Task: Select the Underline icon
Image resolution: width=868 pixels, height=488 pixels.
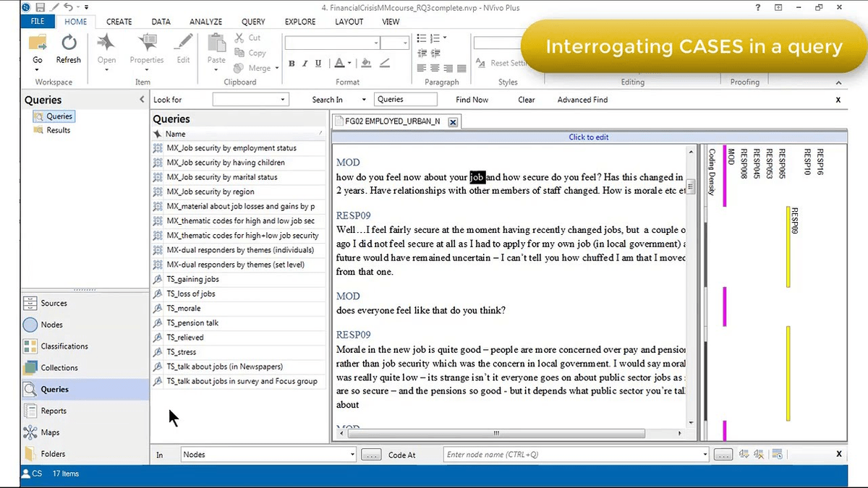Action: pos(317,63)
